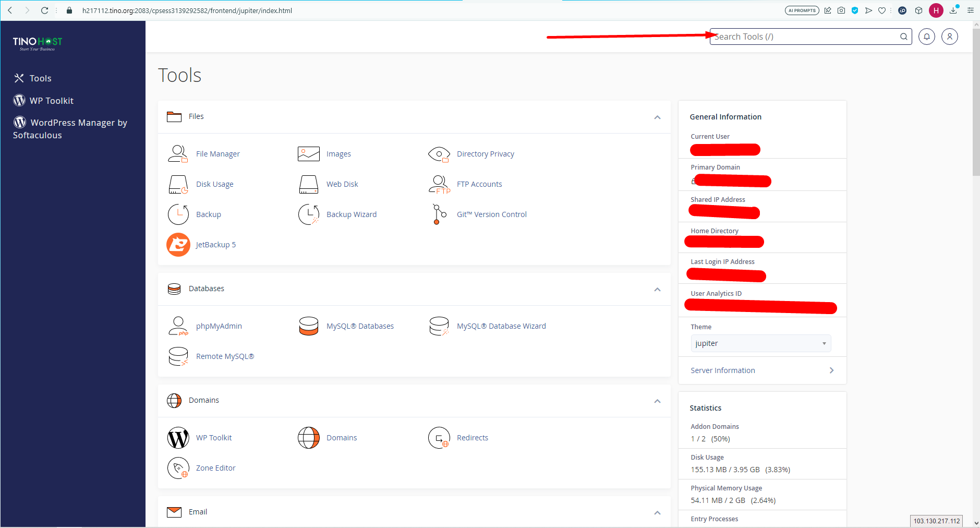
Task: Open the Remote MySQL icon
Action: [x=178, y=356]
